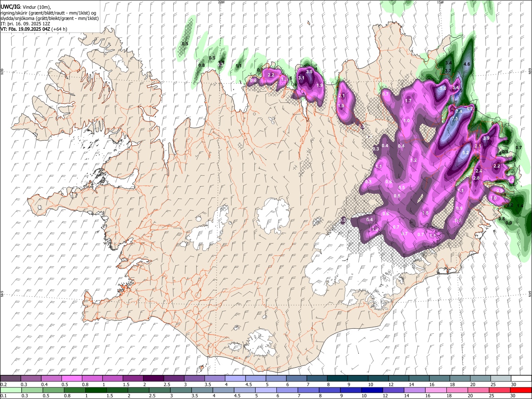Viewport: 532px width, 399px height.
Task: Pick the darkest green 1 swatch in rain legend
Action: click(96, 390)
